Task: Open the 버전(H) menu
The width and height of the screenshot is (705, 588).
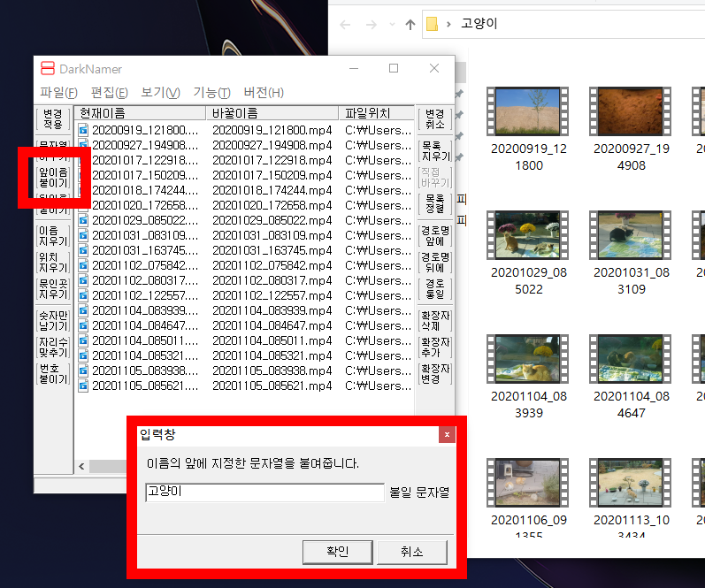Action: 264,93
